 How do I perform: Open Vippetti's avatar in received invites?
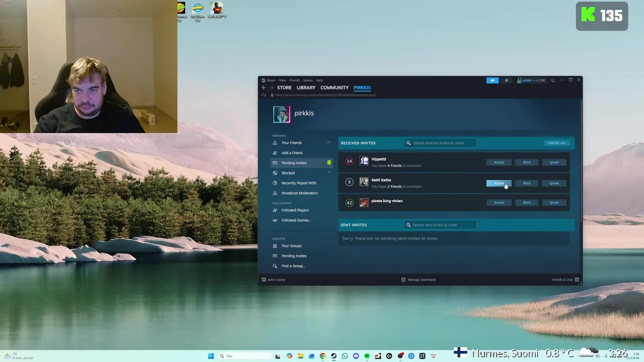click(x=364, y=161)
